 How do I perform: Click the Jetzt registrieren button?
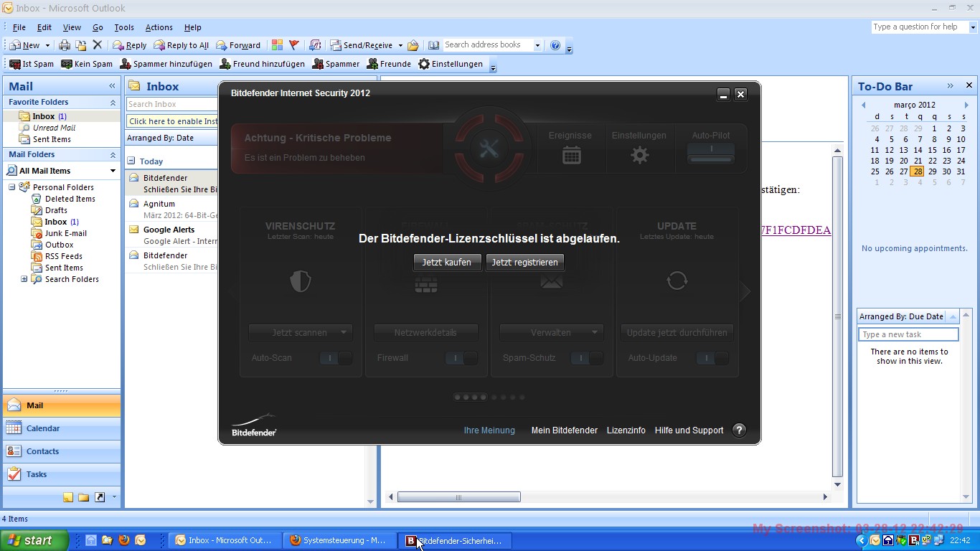tap(524, 263)
